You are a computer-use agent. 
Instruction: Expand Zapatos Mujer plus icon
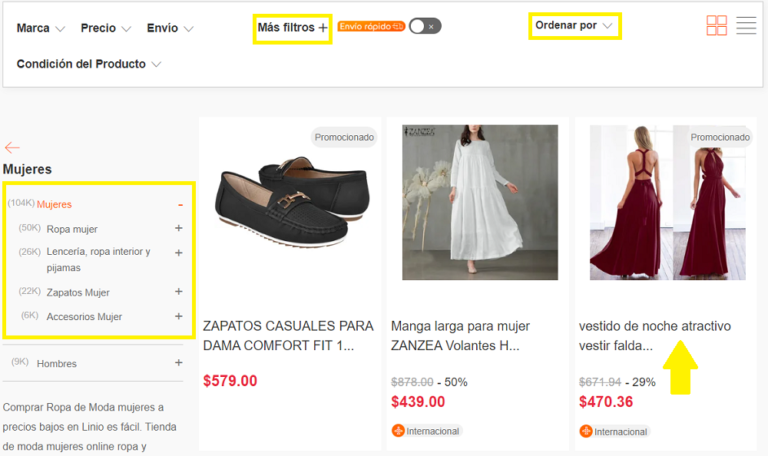coord(179,292)
